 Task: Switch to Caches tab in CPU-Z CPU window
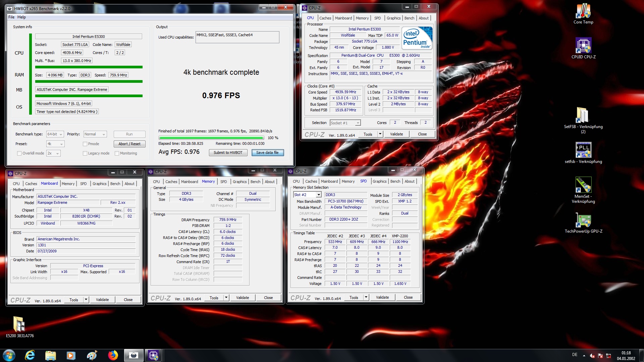[x=325, y=18]
